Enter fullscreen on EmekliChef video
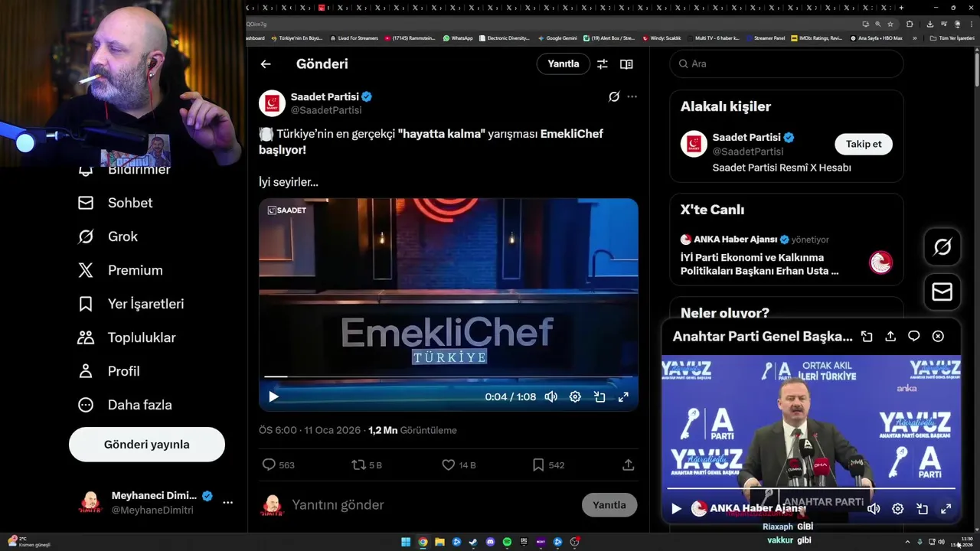 (x=623, y=396)
